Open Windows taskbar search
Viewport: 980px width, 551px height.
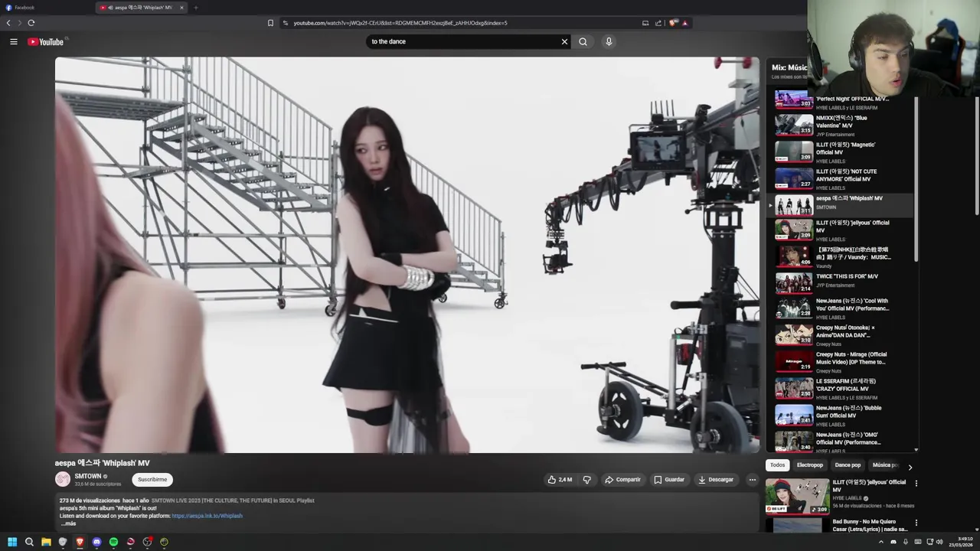click(29, 542)
